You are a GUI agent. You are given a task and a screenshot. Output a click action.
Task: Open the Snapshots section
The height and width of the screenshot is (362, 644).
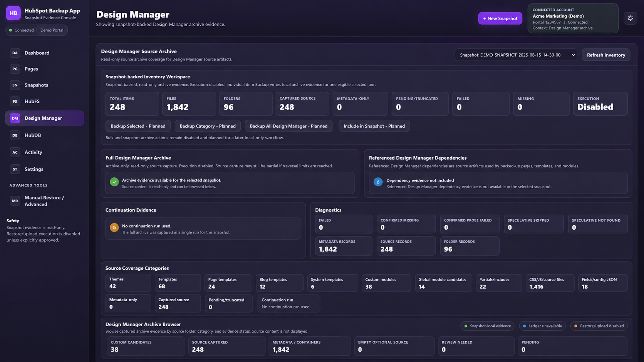[x=45, y=85]
